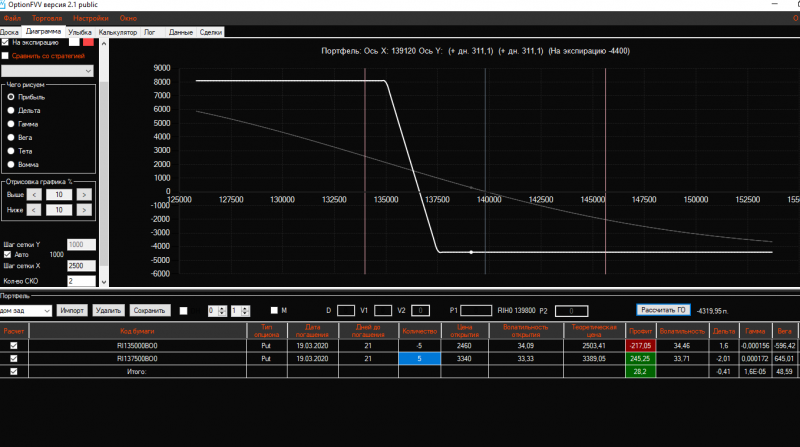This screenshot has width=800, height=447.
Task: Open the strategy comparison dropdown
Action: (47, 71)
